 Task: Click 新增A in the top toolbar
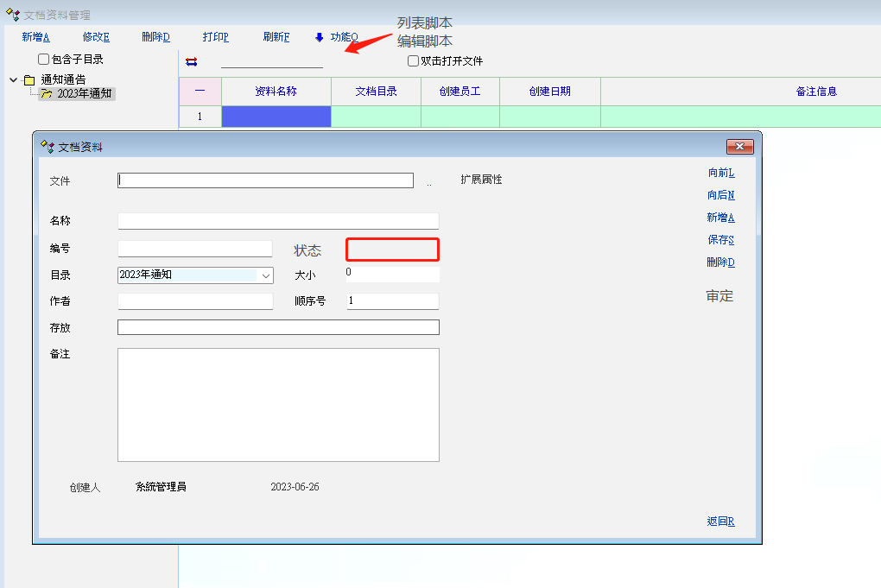35,37
